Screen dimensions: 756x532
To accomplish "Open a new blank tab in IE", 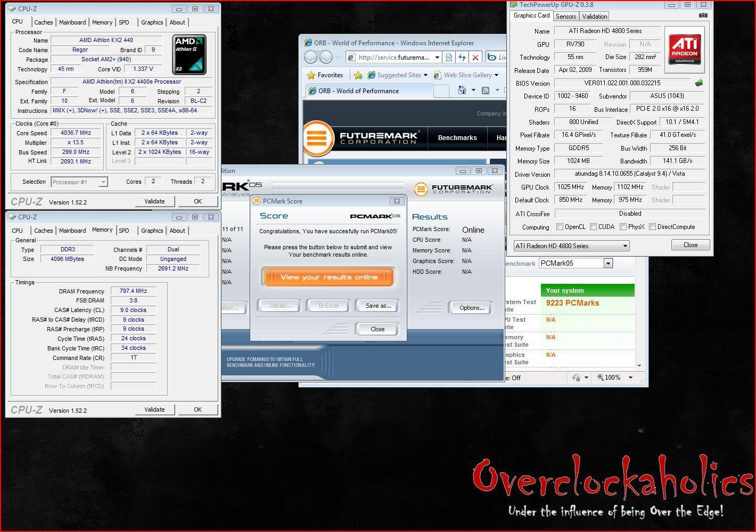I will point(441,91).
